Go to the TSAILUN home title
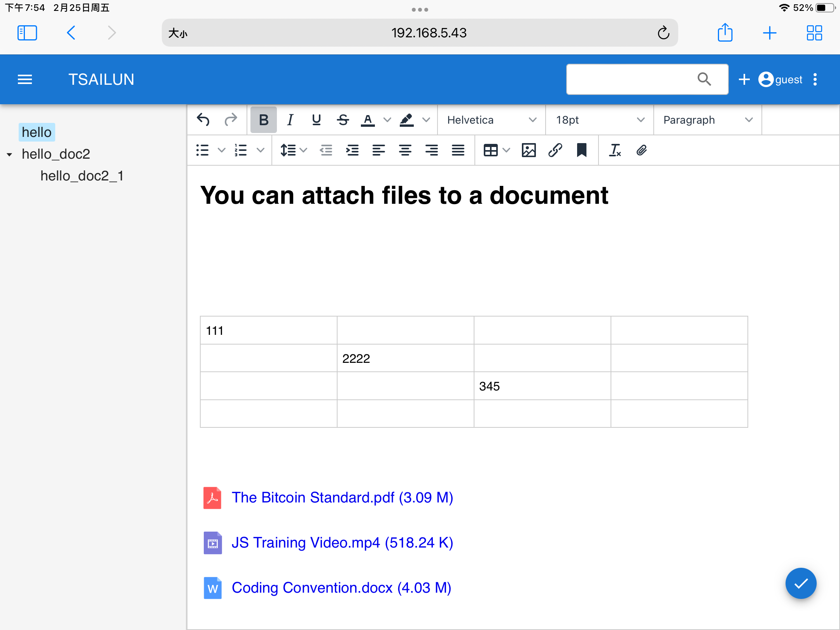 pyautogui.click(x=101, y=79)
